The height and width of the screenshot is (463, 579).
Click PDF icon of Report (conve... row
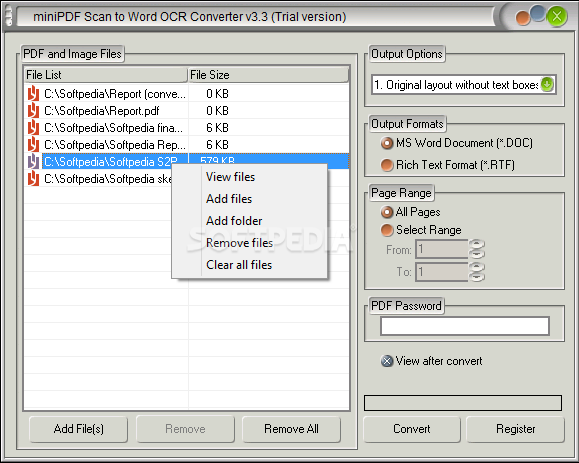point(33,93)
